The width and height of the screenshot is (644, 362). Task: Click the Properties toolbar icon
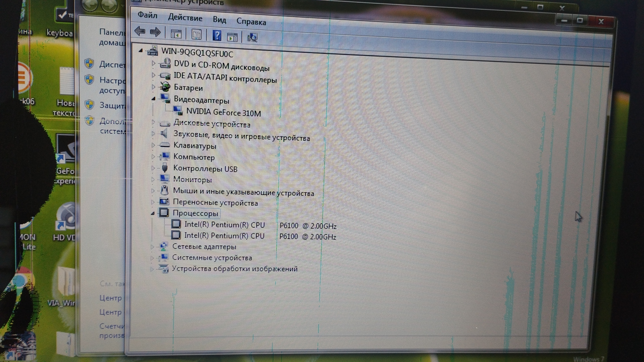[197, 35]
